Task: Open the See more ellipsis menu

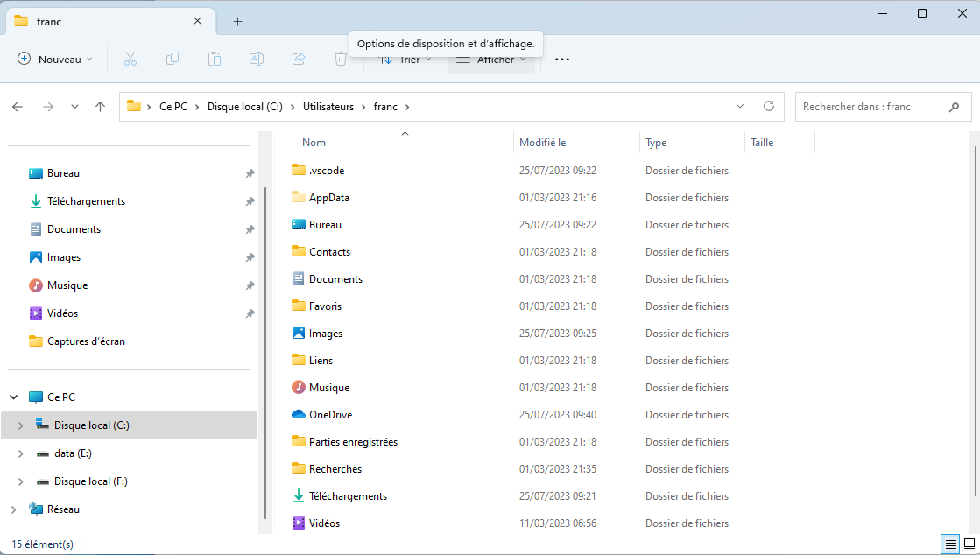Action: [x=562, y=60]
